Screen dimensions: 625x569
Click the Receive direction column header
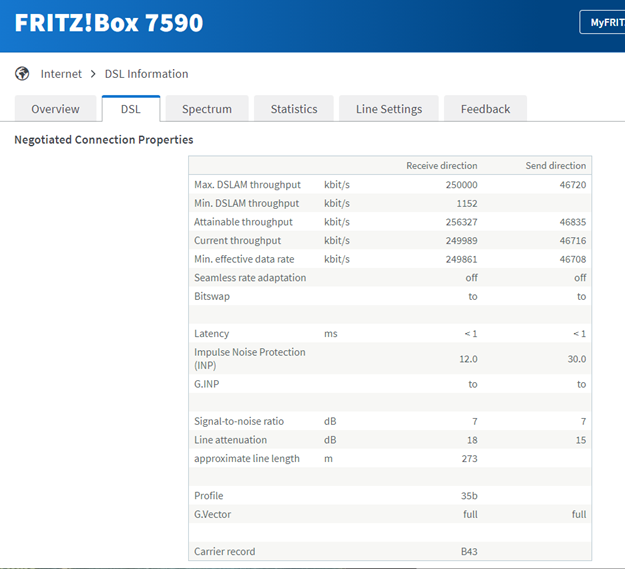(442, 165)
